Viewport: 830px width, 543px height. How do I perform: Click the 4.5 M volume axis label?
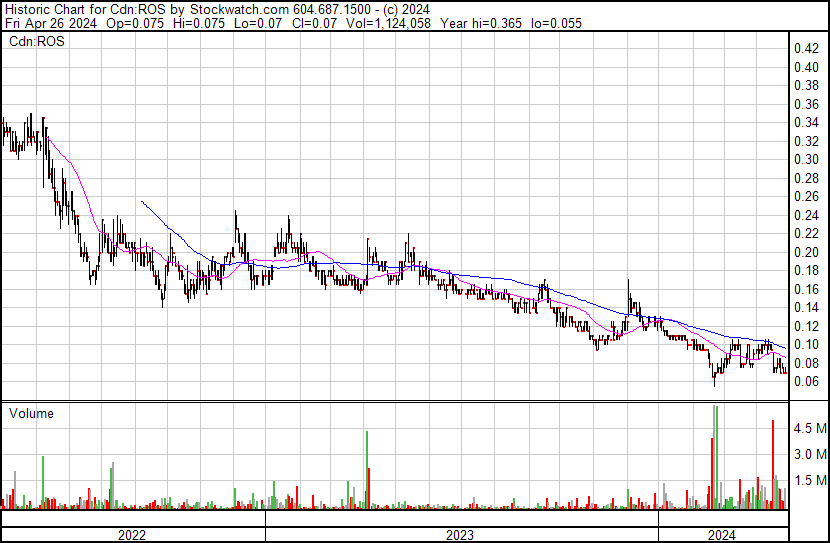pos(810,428)
